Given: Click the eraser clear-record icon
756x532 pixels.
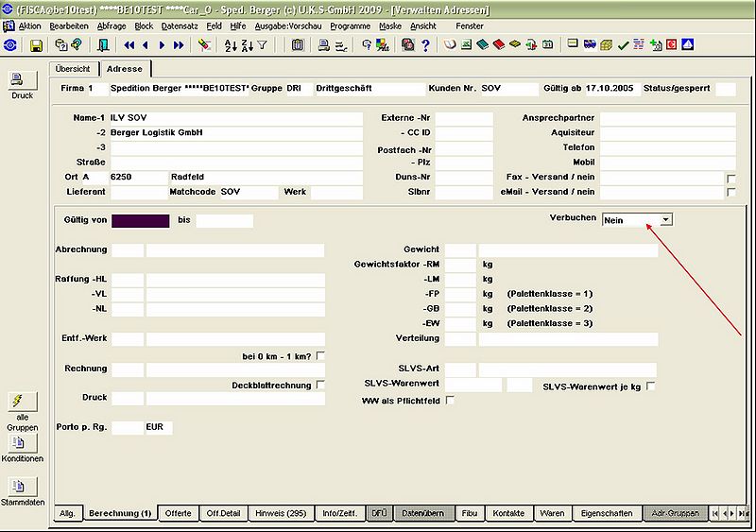Looking at the screenshot, I should coord(204,45).
